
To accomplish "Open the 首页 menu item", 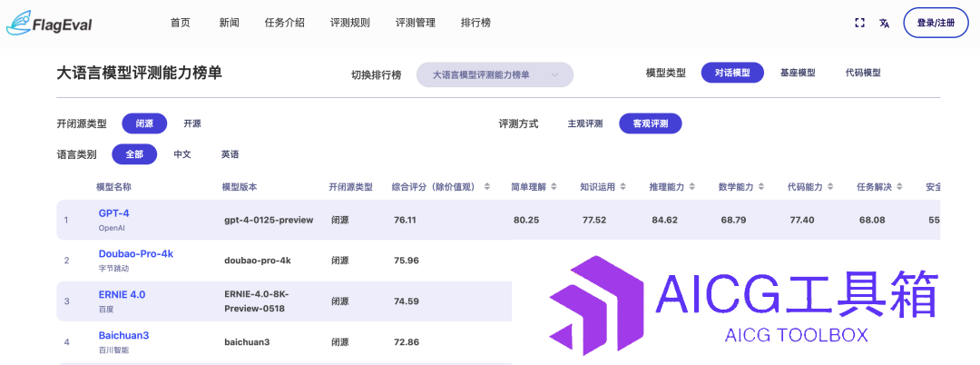I will click(x=180, y=23).
